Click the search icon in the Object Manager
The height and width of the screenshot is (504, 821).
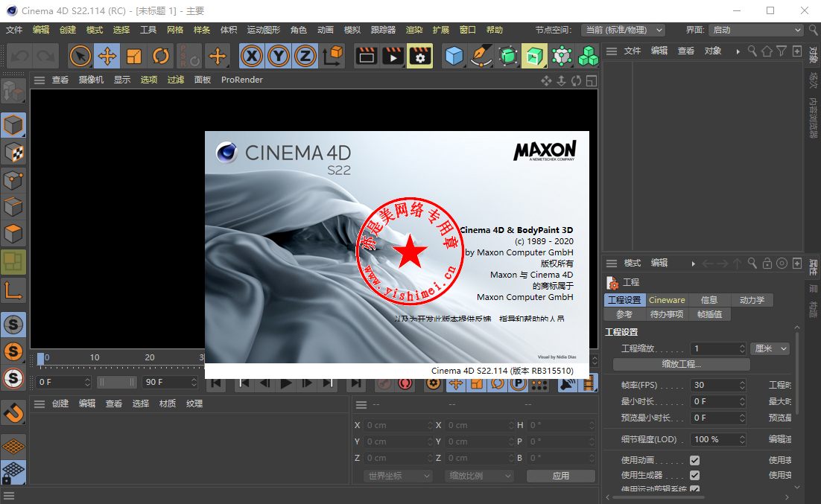click(752, 51)
